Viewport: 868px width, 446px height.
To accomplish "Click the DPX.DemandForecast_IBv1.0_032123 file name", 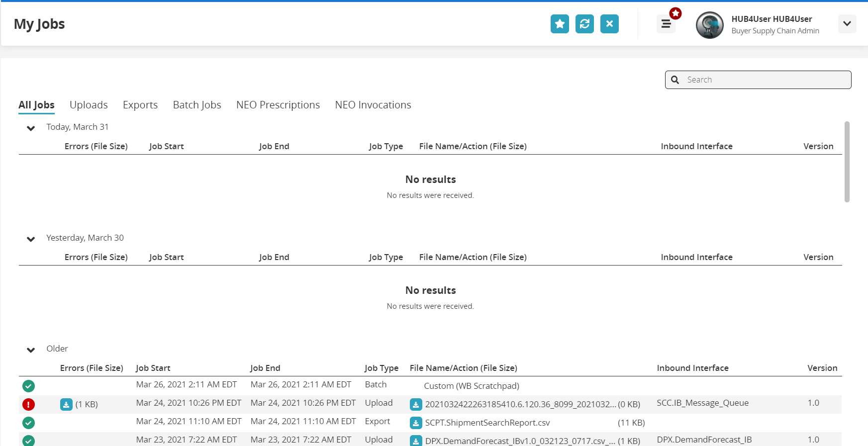I will click(x=521, y=441).
